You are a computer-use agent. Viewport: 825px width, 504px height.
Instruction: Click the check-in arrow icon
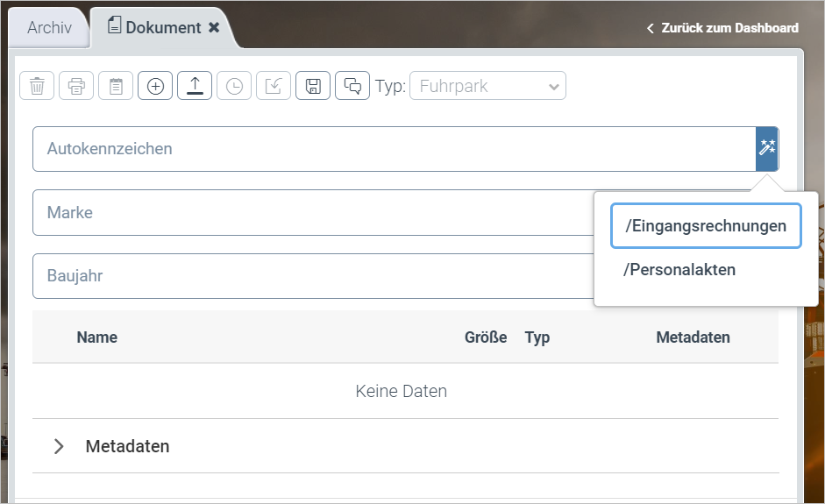click(x=274, y=86)
